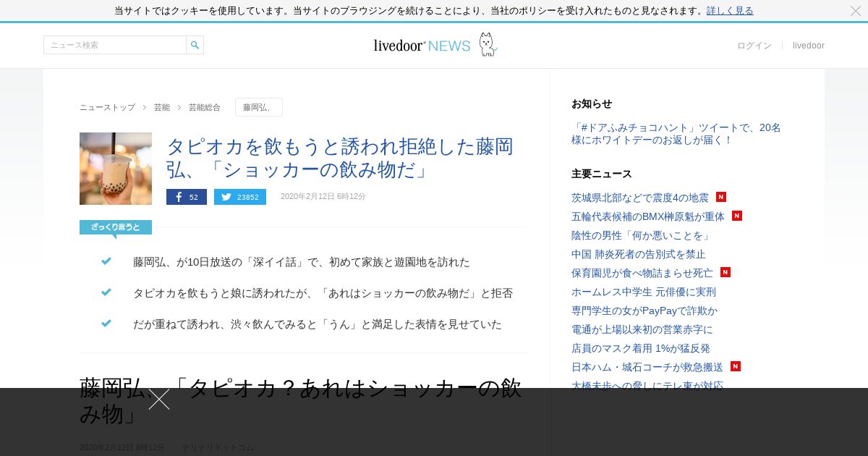Click the article date 2020年2月12日 6時12分
868x456 pixels.
point(323,197)
